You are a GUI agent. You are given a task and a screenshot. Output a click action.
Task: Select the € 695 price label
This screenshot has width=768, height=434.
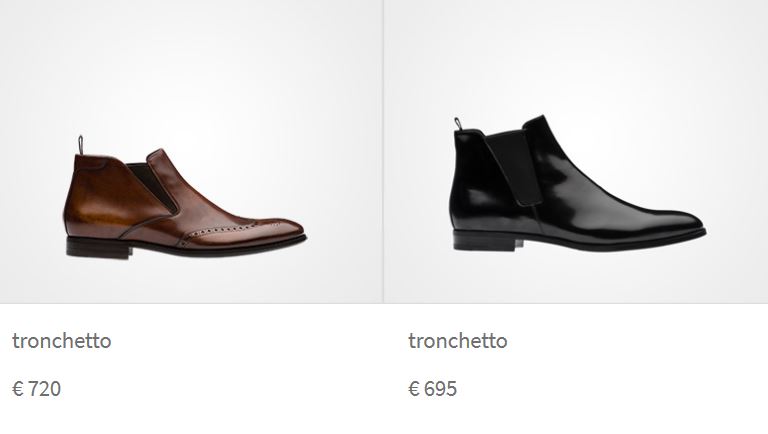[432, 389]
